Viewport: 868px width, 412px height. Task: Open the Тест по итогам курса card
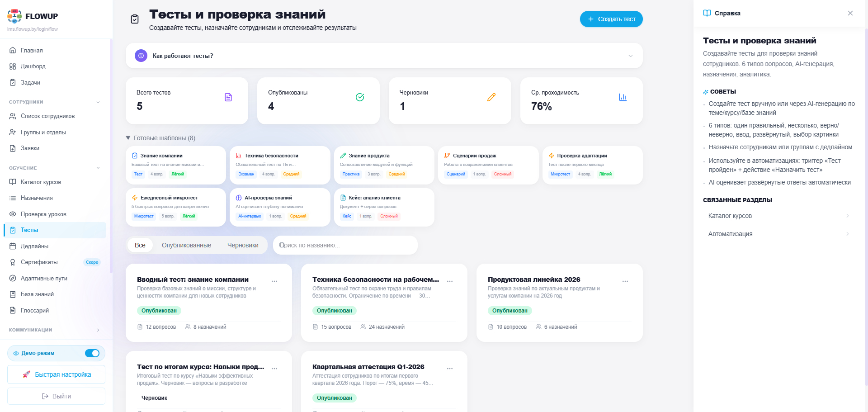click(209, 381)
